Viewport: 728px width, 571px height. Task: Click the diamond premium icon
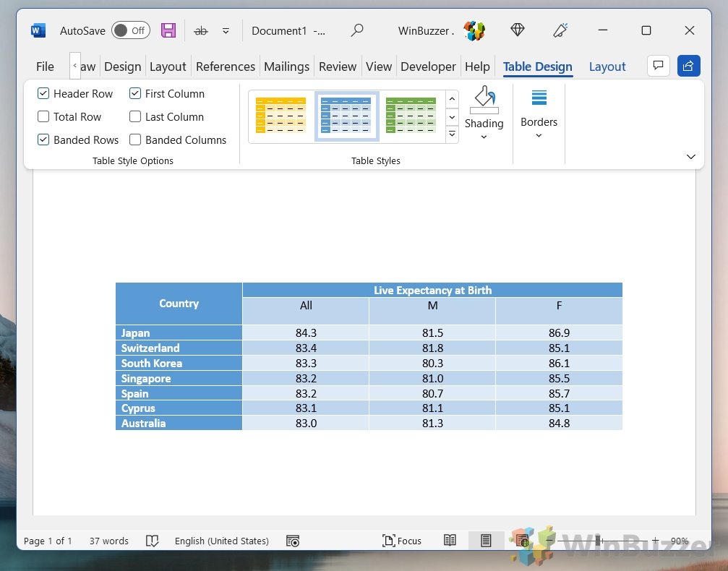(x=518, y=30)
